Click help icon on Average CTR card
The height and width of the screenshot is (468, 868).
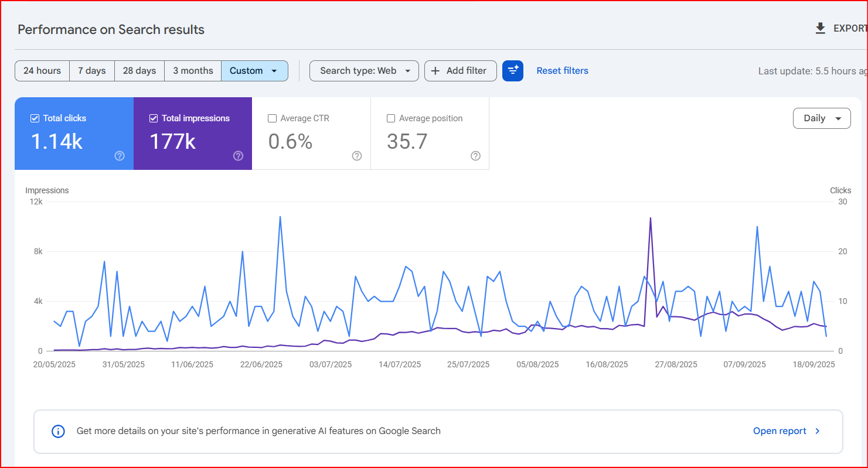pyautogui.click(x=357, y=156)
